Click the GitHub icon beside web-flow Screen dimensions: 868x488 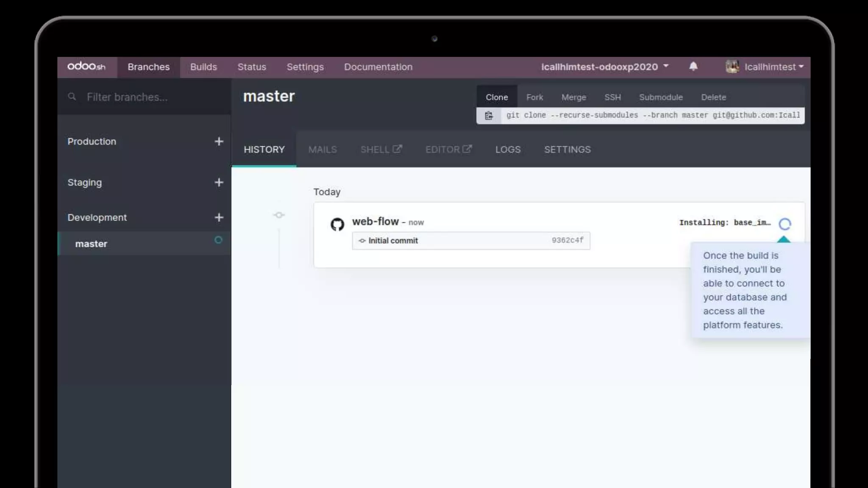(337, 224)
